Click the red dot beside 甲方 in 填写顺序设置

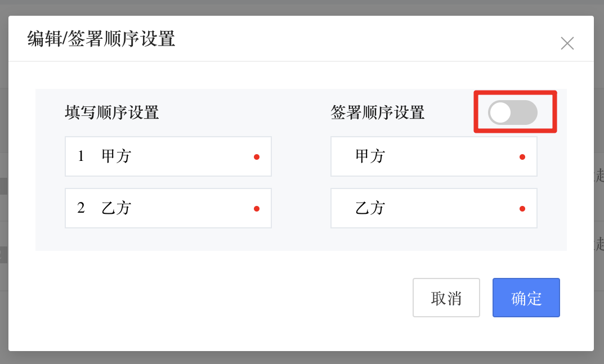click(x=257, y=156)
